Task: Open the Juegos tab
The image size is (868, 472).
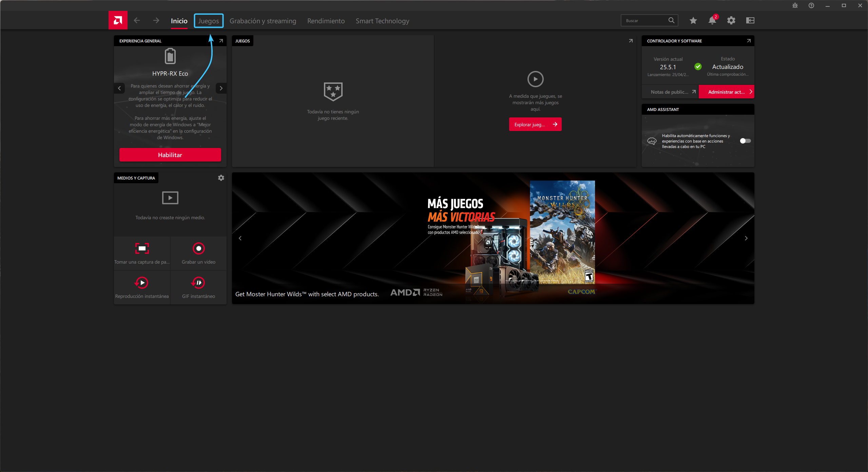Action: (x=209, y=21)
